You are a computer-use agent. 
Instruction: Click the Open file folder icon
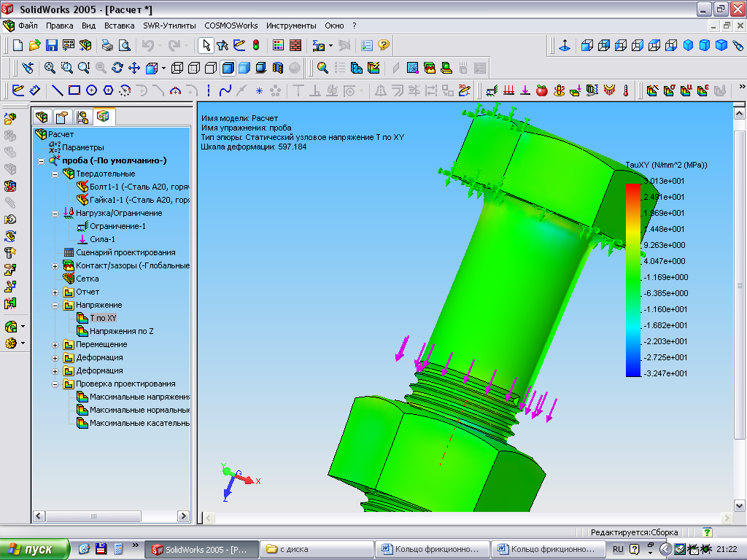pyautogui.click(x=34, y=45)
